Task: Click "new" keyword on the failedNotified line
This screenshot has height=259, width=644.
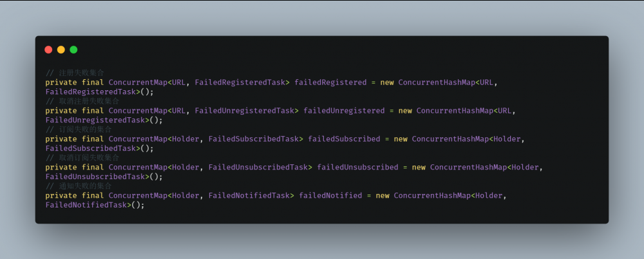Action: click(383, 195)
